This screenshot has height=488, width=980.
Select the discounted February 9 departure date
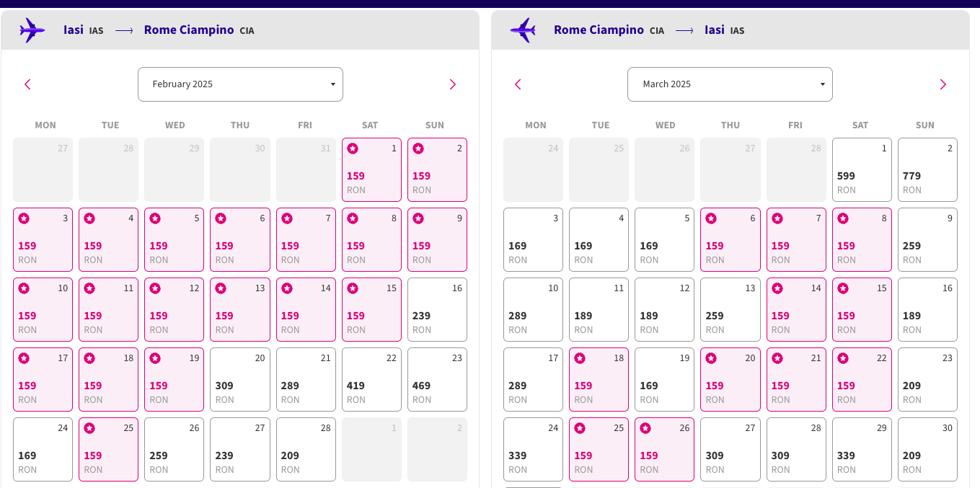click(437, 239)
